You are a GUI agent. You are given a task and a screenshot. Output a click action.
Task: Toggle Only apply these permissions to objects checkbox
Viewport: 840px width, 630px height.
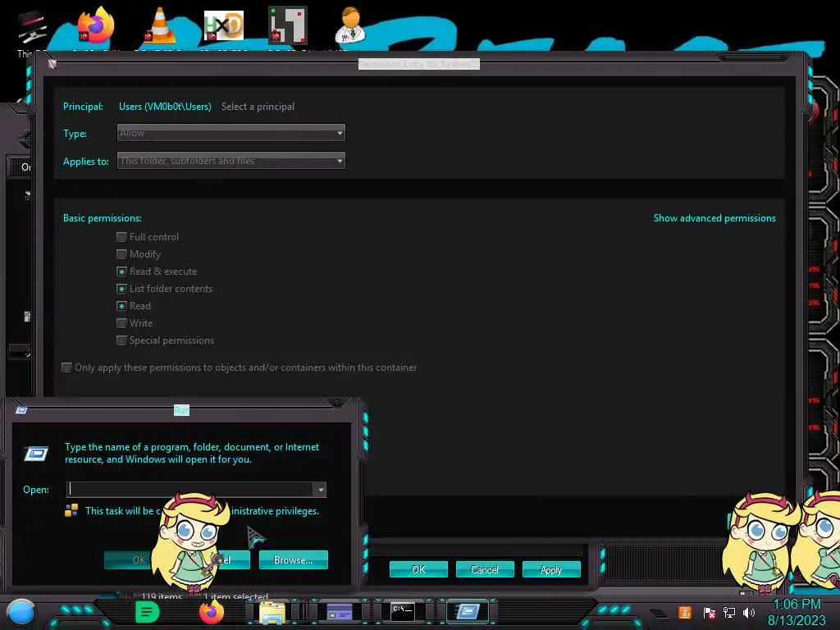pos(66,367)
